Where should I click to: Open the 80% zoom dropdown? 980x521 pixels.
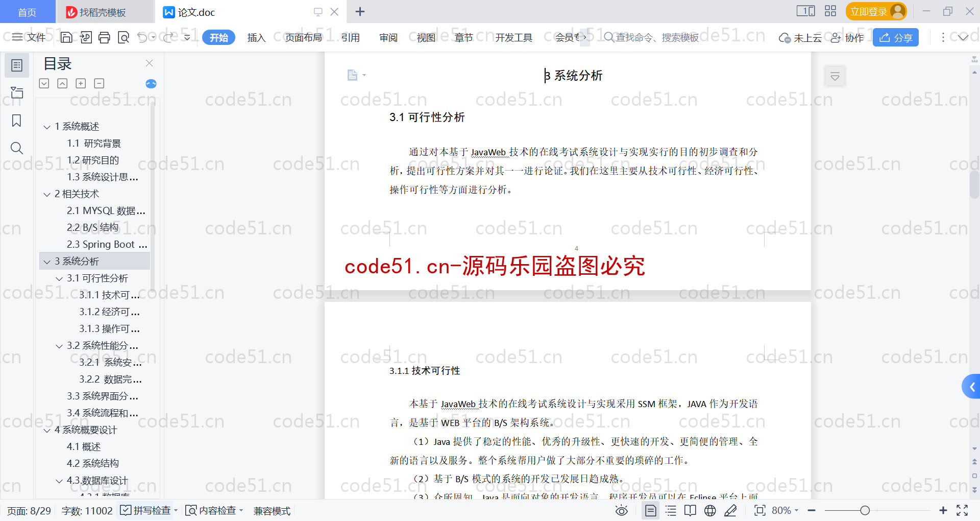tap(785, 510)
